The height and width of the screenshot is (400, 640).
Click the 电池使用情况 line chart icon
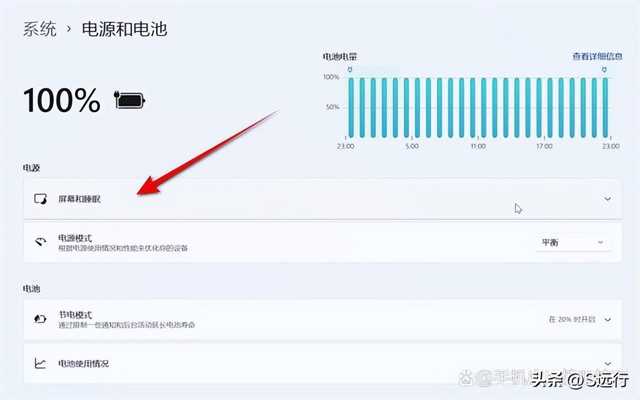click(x=40, y=363)
